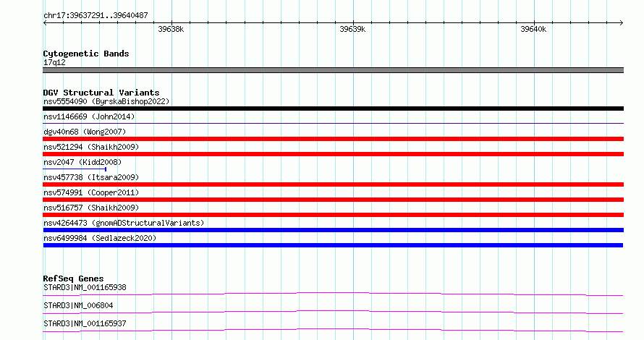Click the 39640k ruler tick label

[533, 29]
